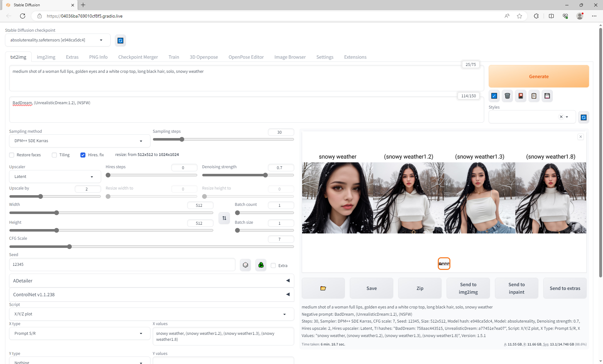603x364 pixels.
Task: Click the show extra networks card icon
Action: (521, 96)
